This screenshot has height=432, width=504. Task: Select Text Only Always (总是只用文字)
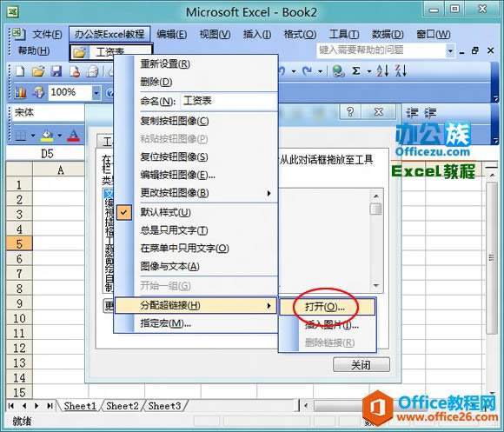(x=174, y=230)
